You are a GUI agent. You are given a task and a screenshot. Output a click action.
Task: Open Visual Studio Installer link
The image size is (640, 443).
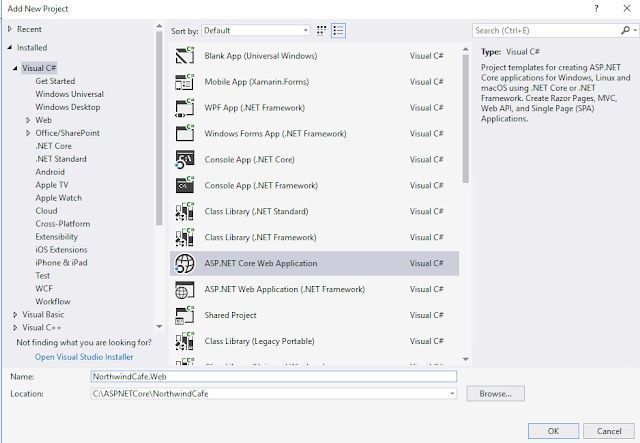coord(84,357)
